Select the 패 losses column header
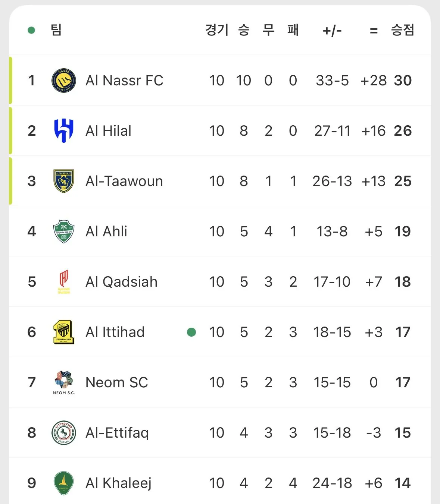This screenshot has width=440, height=504. tap(293, 30)
